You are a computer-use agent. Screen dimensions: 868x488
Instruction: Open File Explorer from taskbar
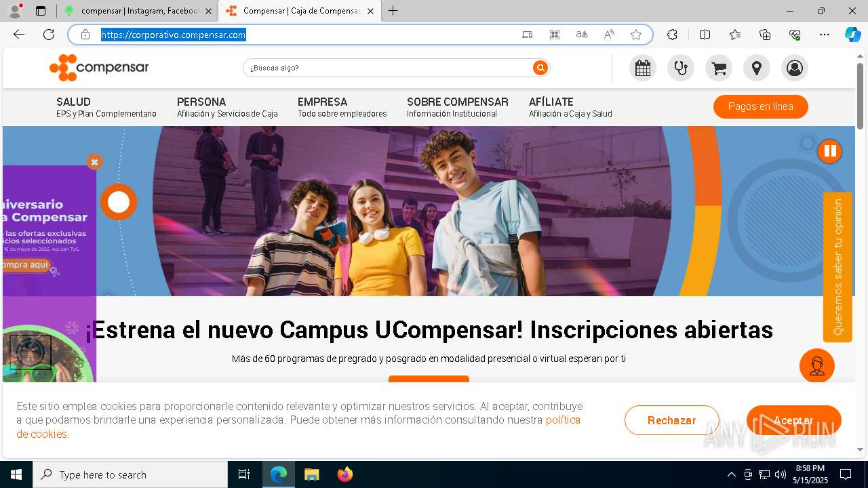pos(311,474)
